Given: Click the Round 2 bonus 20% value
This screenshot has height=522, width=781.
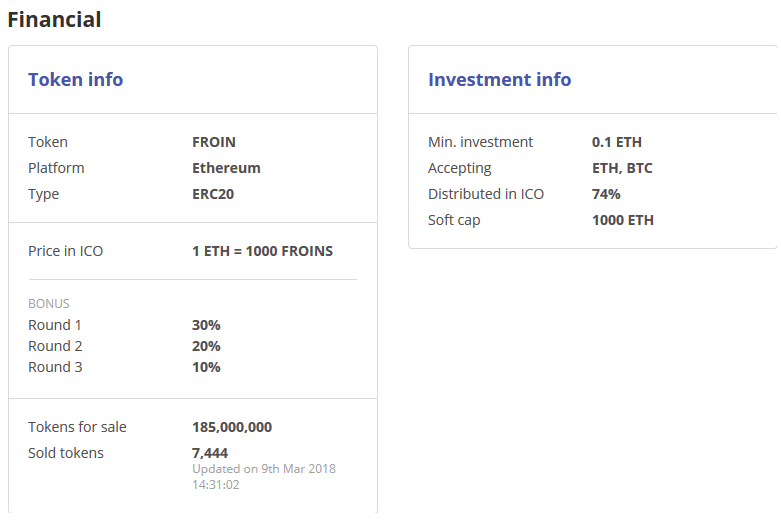Looking at the screenshot, I should coord(206,346).
